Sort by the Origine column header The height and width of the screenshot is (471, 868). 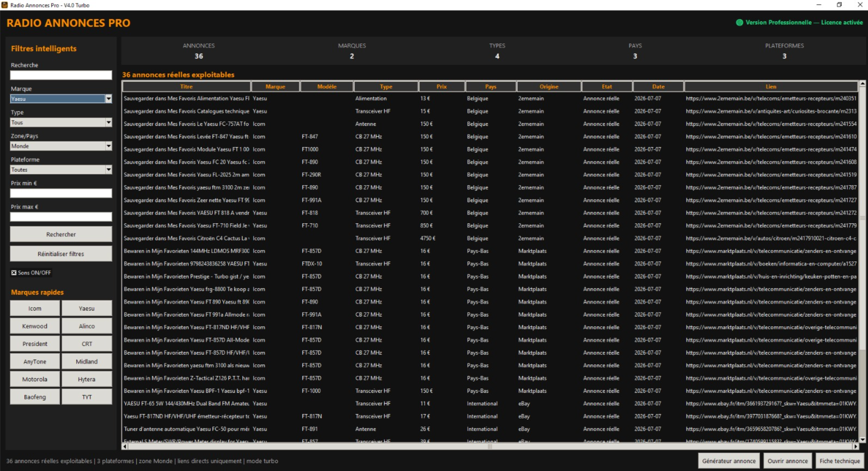point(549,87)
